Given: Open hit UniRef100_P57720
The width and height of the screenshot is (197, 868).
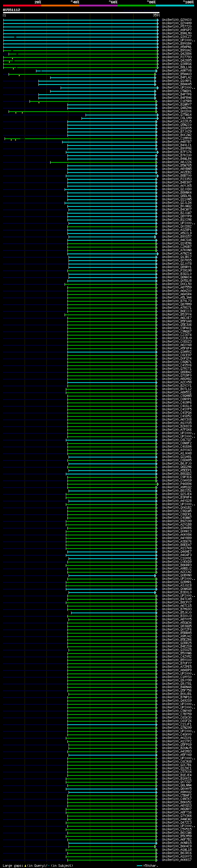Looking at the screenshot, I should click(177, 26).
